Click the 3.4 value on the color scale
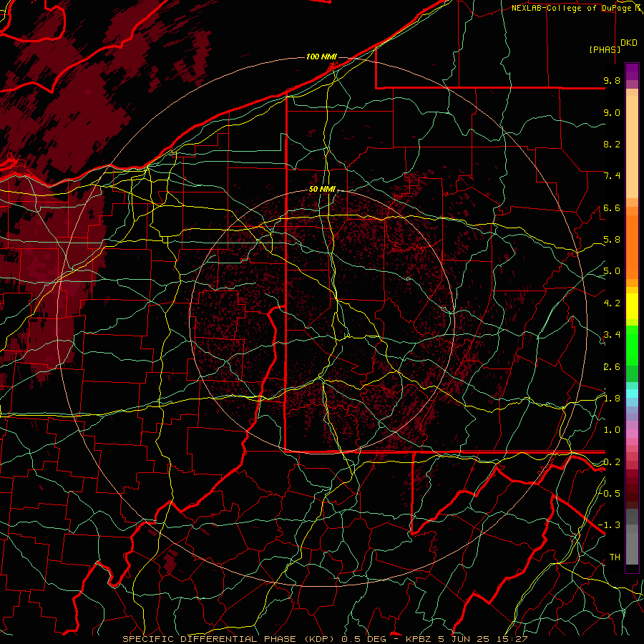The image size is (644, 644). 612,335
